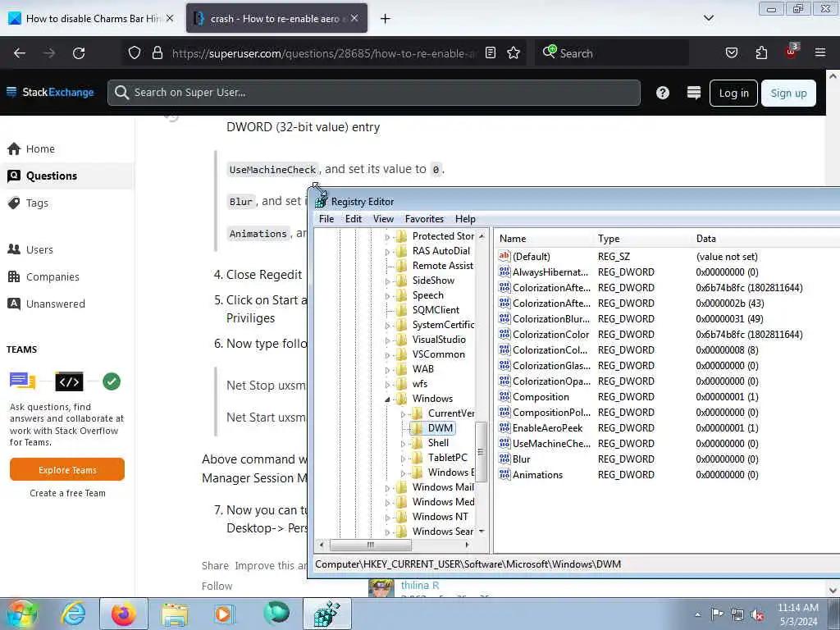This screenshot has width=840, height=630.
Task: Click the padlock site security icon
Action: coord(157,52)
